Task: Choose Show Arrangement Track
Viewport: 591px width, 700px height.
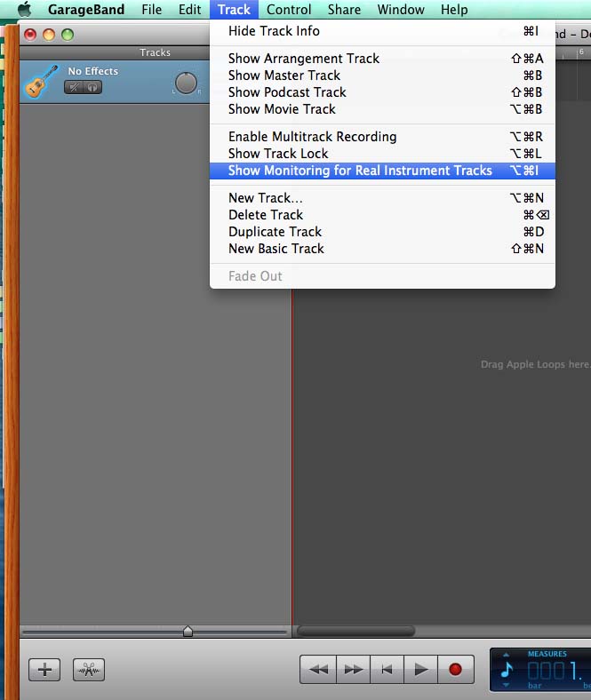Action: pos(382,59)
